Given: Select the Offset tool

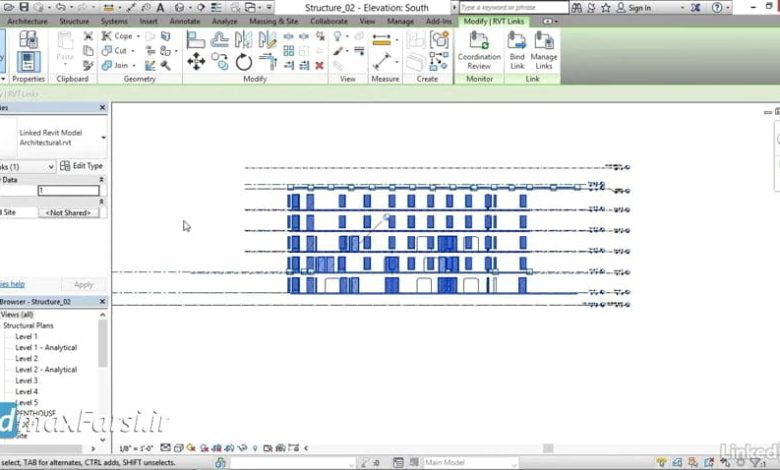Looking at the screenshot, I should (x=219, y=39).
